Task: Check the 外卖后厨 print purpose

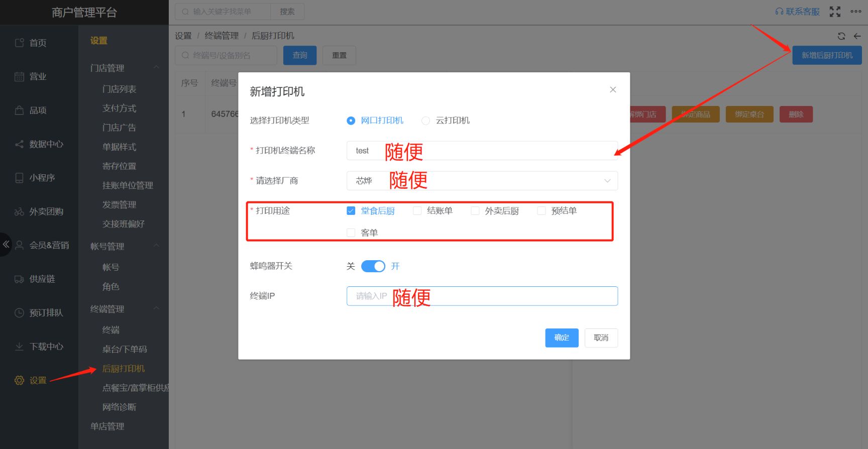Action: click(475, 211)
